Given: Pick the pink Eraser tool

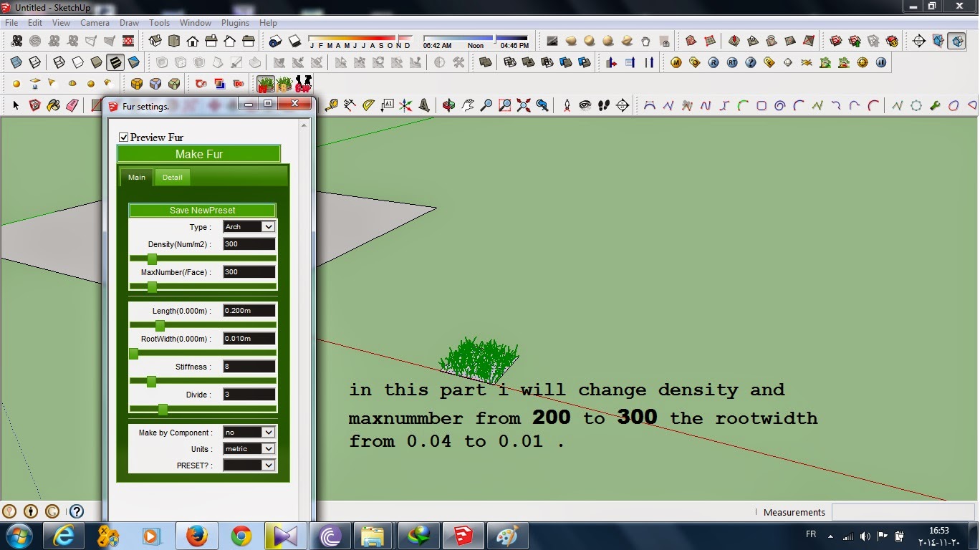Looking at the screenshot, I should [x=72, y=106].
